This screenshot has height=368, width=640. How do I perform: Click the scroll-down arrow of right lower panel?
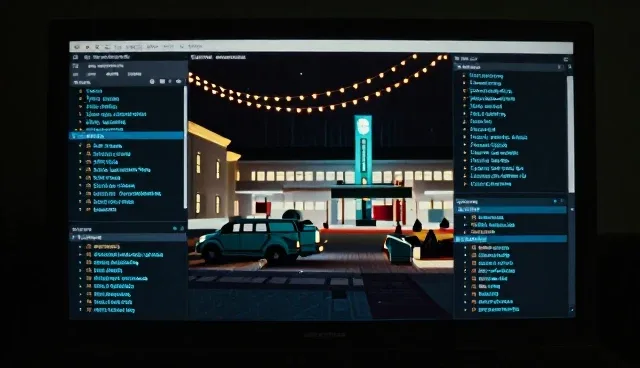pos(571,310)
